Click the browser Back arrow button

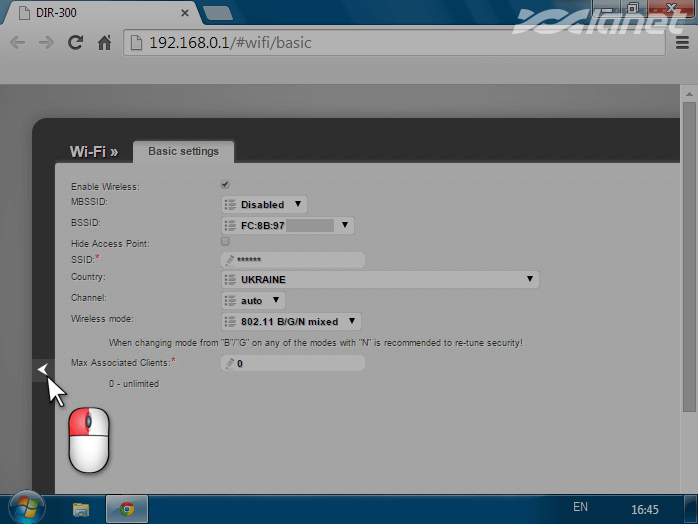coord(17,43)
